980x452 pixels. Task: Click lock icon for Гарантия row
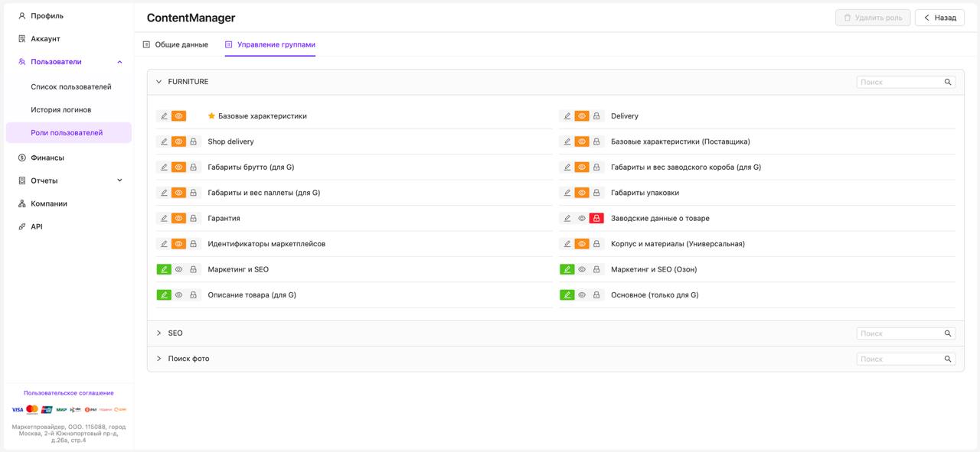point(194,219)
